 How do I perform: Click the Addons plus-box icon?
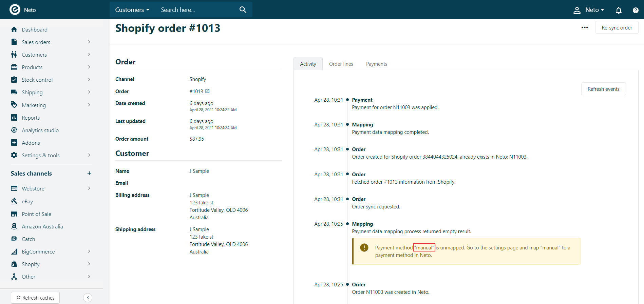click(14, 143)
